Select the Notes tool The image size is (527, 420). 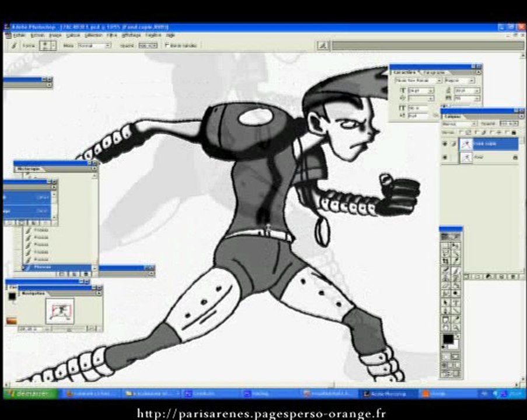(446, 320)
